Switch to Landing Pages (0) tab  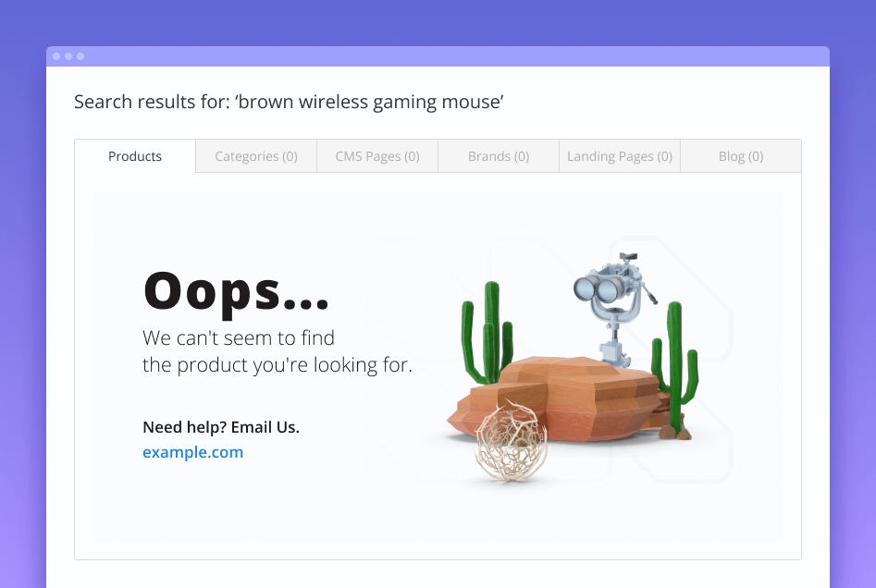tap(620, 156)
